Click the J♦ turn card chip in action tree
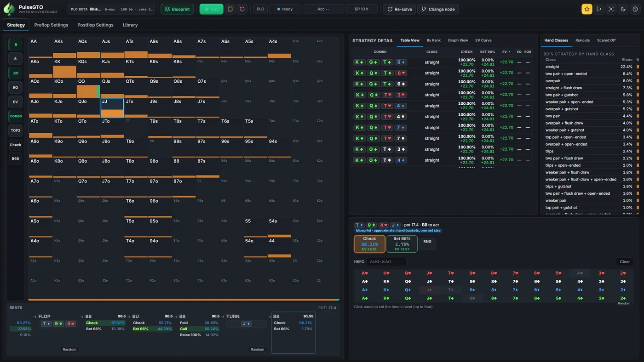644x362 pixels. pyautogui.click(x=246, y=324)
